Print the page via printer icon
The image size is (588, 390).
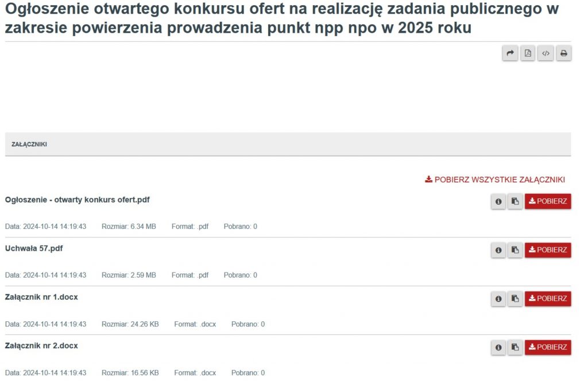pyautogui.click(x=564, y=53)
